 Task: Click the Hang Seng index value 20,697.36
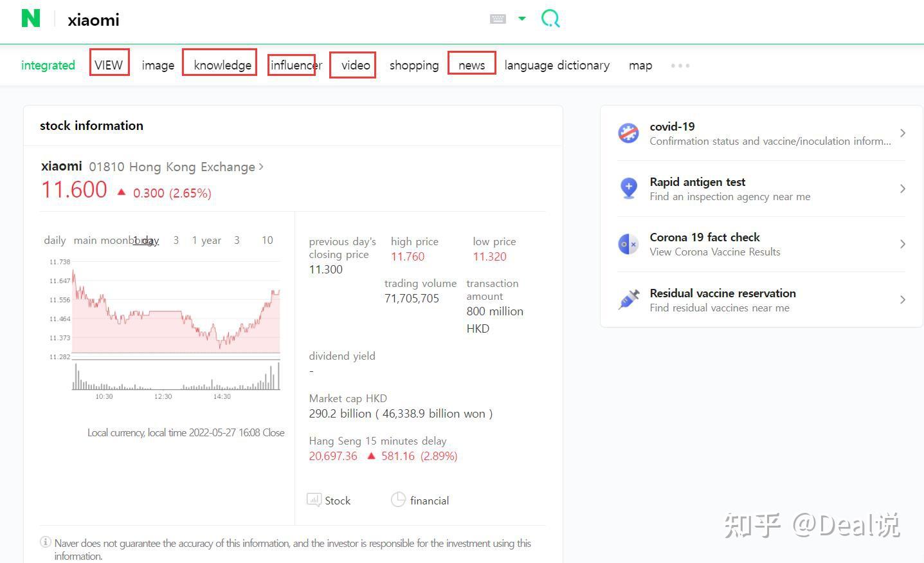pyautogui.click(x=333, y=456)
